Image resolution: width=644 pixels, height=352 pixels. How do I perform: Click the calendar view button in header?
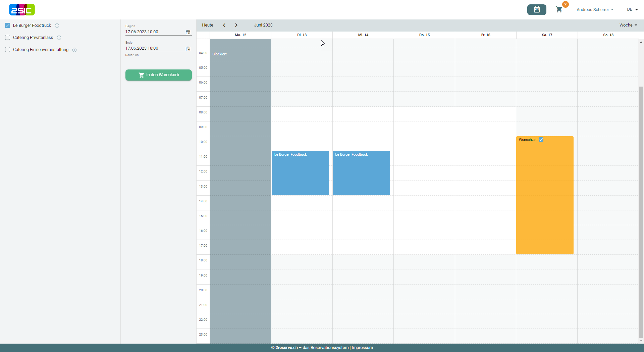537,10
